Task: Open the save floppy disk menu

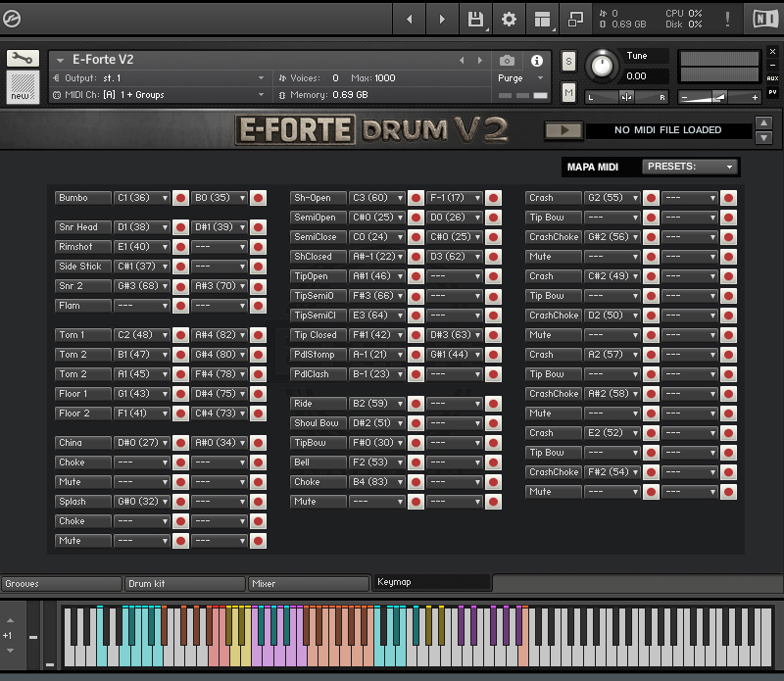Action: (x=475, y=19)
